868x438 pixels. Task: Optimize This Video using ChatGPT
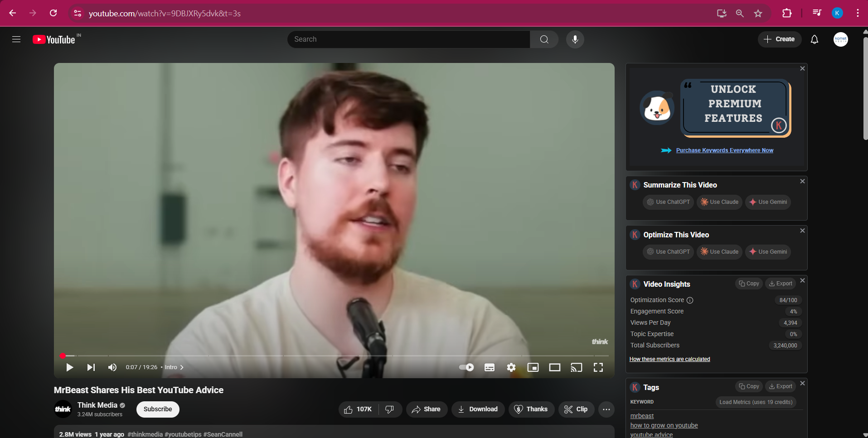tap(668, 252)
